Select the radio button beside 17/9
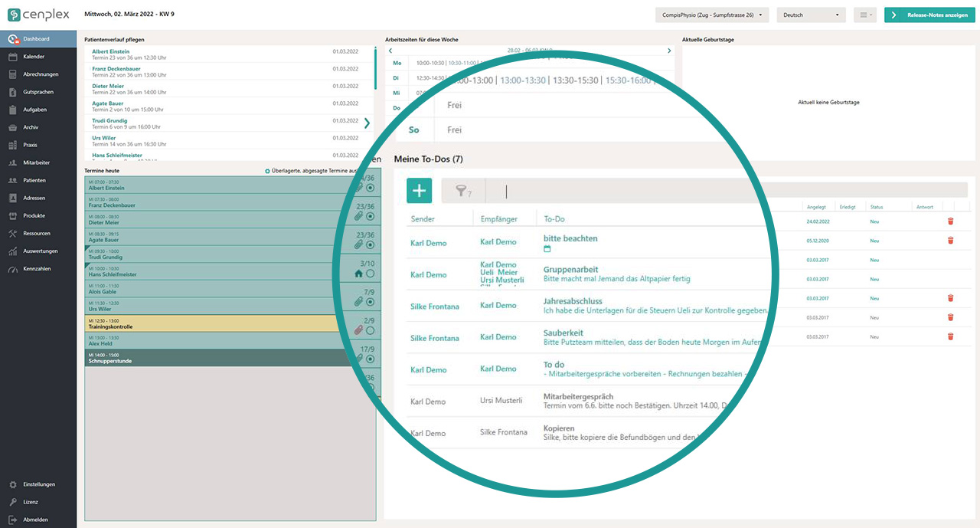This screenshot has width=980, height=528. point(371,359)
